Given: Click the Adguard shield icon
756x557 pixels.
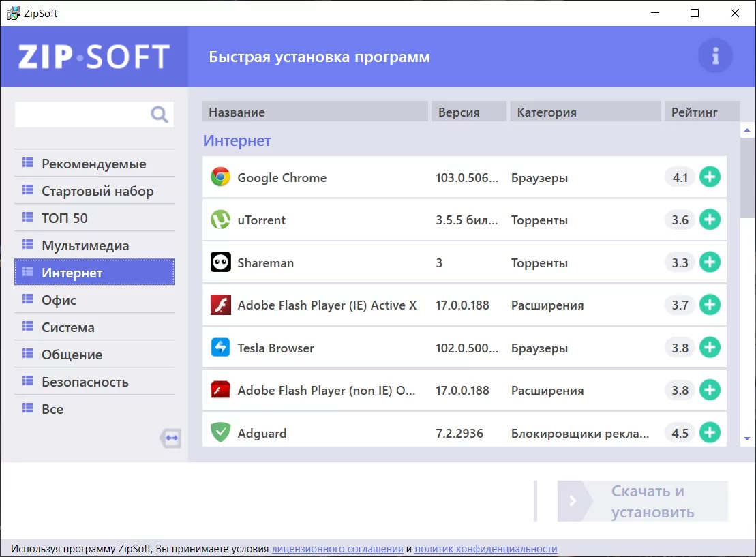Looking at the screenshot, I should point(220,432).
